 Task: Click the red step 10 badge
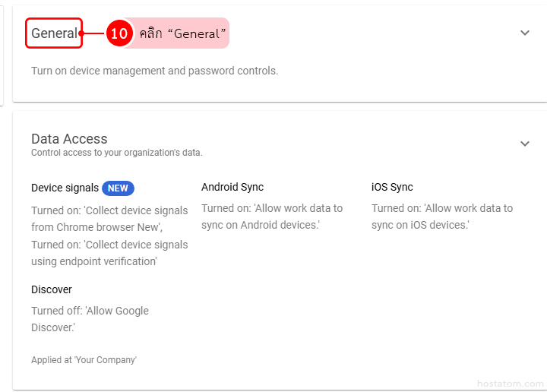119,33
